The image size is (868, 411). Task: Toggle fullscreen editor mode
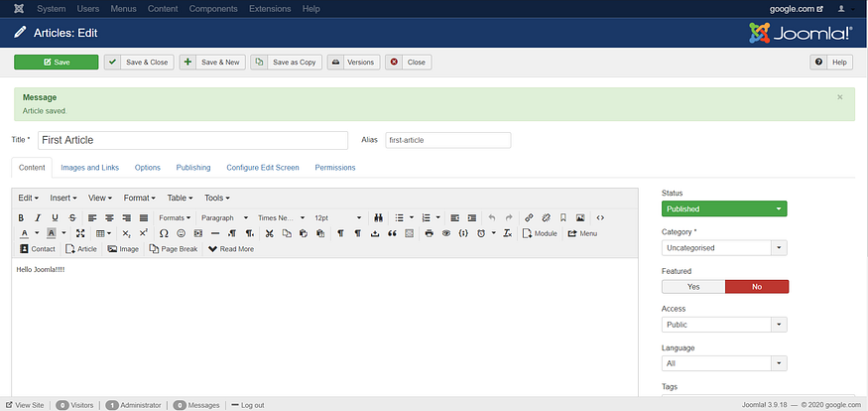[x=80, y=233]
